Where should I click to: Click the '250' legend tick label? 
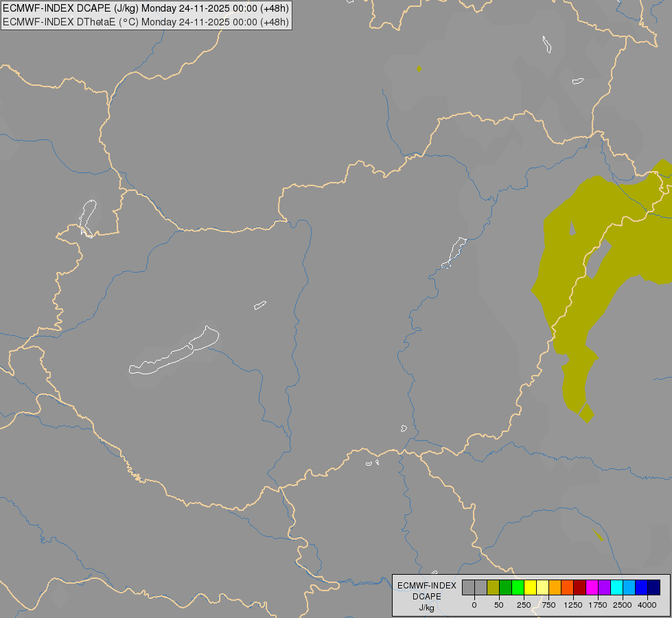point(524,605)
